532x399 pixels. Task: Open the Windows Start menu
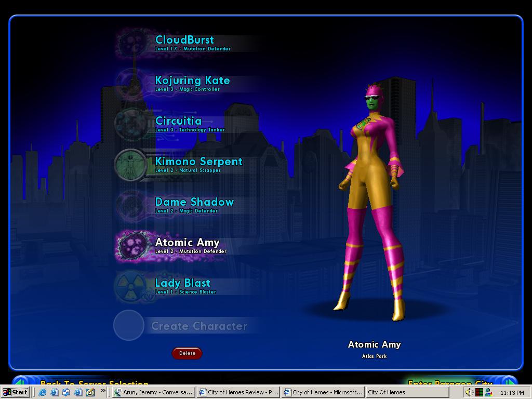pyautogui.click(x=15, y=392)
